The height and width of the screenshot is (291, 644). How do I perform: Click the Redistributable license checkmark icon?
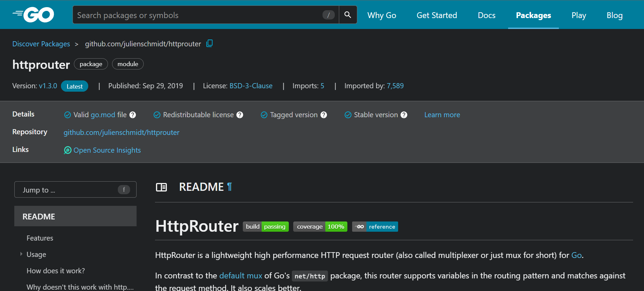[157, 115]
